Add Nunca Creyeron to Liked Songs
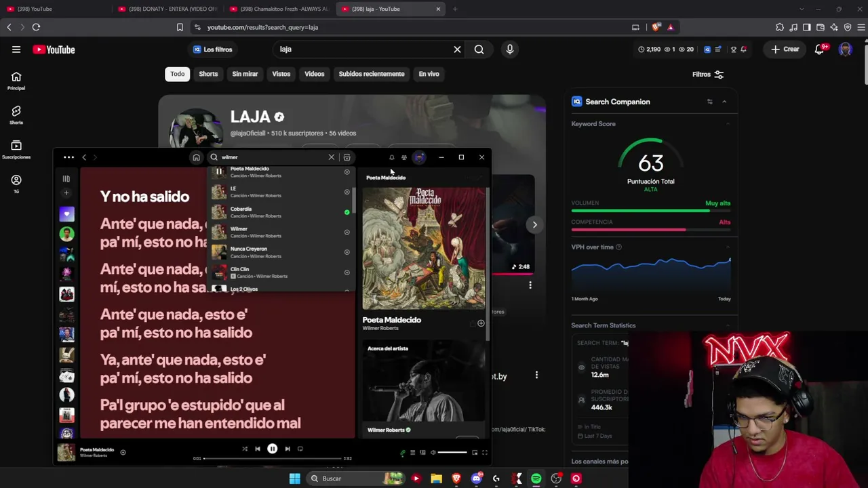868x488 pixels. (347, 252)
